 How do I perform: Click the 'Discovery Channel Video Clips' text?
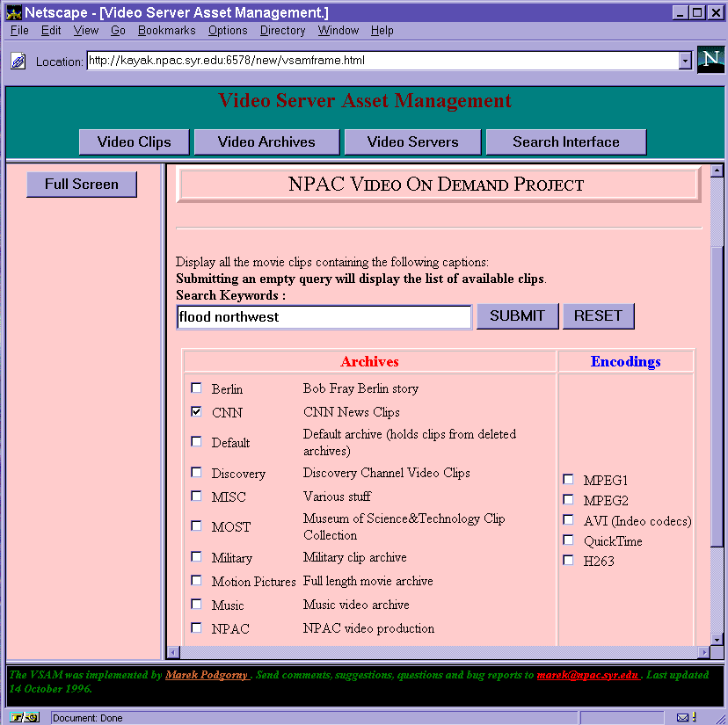point(386,473)
